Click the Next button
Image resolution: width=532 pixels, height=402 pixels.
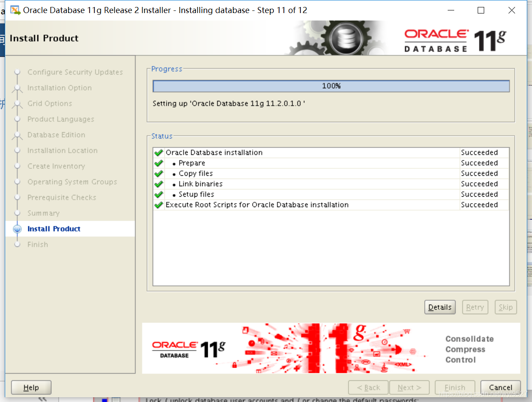(x=409, y=388)
